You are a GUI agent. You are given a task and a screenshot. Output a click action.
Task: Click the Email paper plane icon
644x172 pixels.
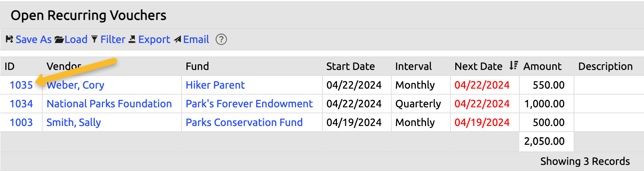tap(177, 39)
